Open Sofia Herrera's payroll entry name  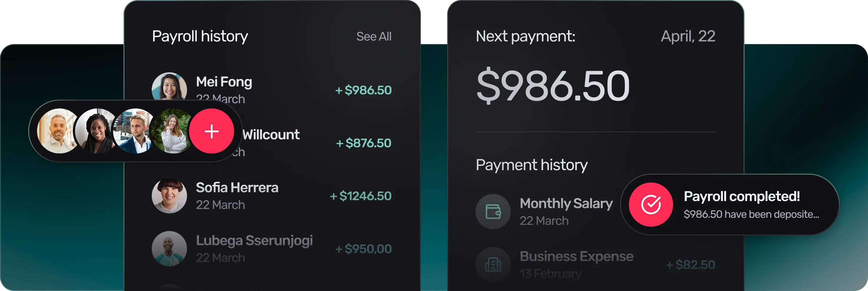coord(237,188)
